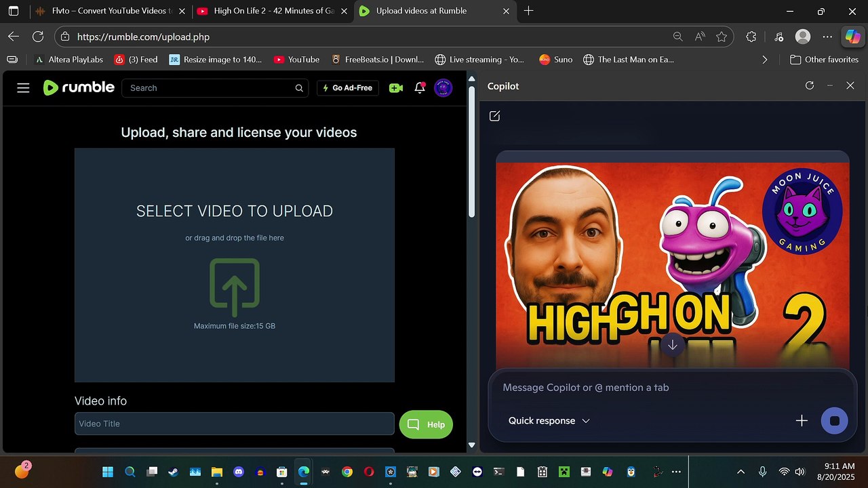Open the browser profile icon
The image size is (868, 488).
point(803,37)
